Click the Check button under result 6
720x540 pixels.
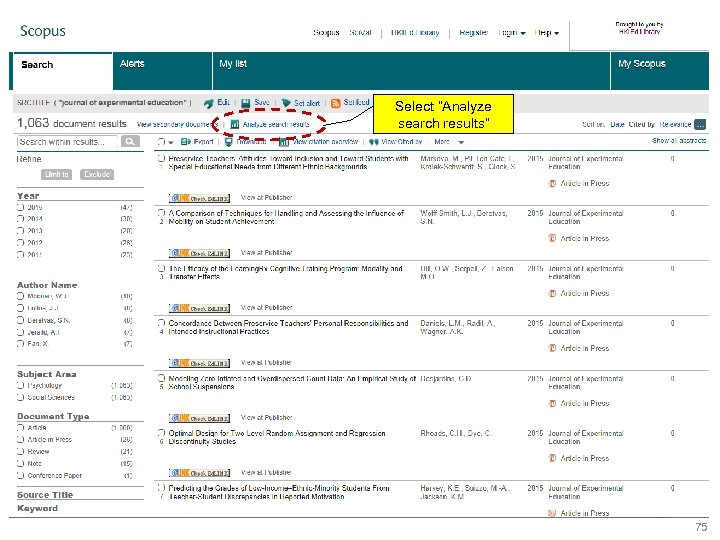tap(199, 472)
